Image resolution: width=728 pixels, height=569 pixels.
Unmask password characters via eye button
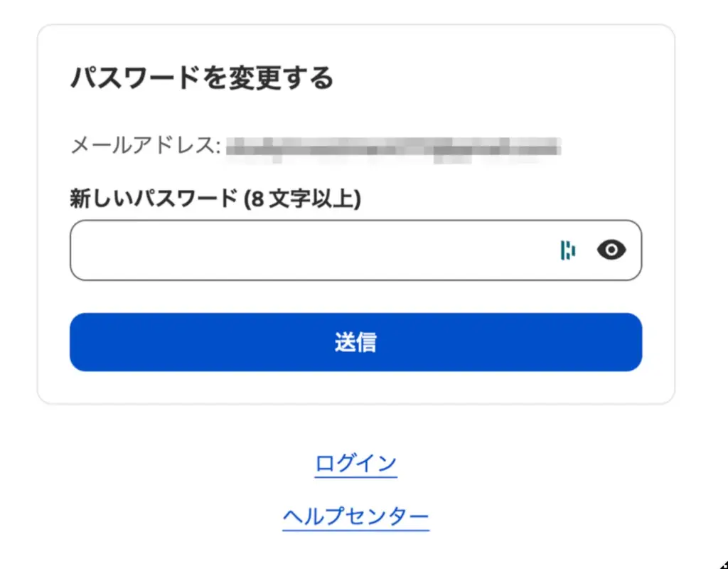pyautogui.click(x=611, y=250)
